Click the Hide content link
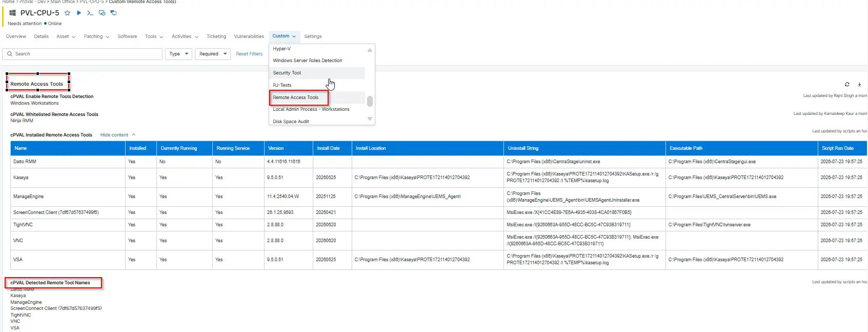868x332 pixels. click(x=114, y=135)
